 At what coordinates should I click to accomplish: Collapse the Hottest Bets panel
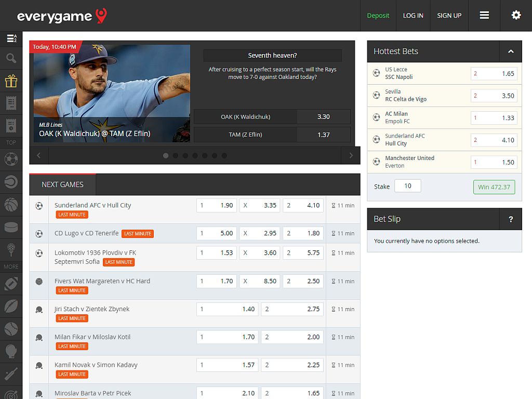click(x=511, y=51)
